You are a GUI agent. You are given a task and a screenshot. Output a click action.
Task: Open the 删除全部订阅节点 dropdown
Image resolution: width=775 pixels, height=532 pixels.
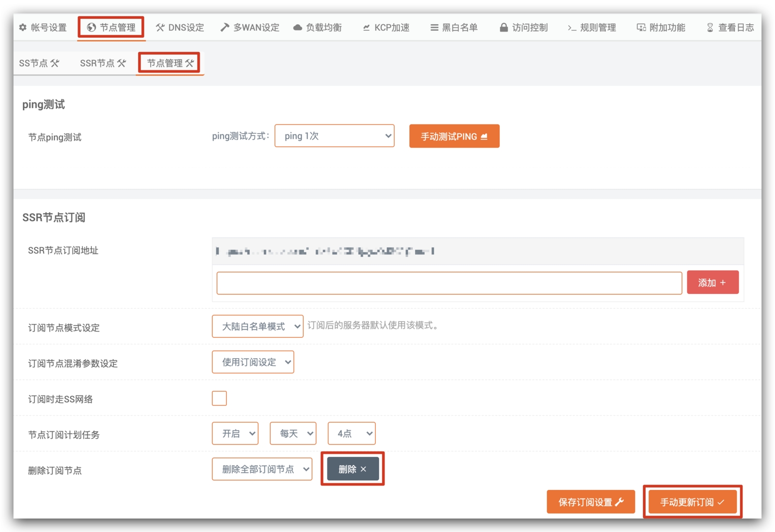pos(262,469)
